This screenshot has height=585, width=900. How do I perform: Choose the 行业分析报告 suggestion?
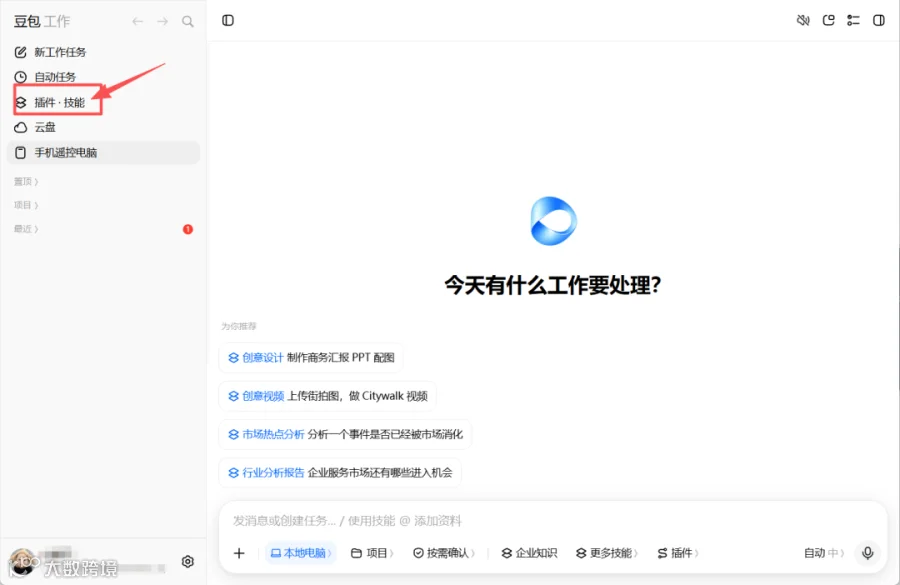pyautogui.click(x=340, y=473)
